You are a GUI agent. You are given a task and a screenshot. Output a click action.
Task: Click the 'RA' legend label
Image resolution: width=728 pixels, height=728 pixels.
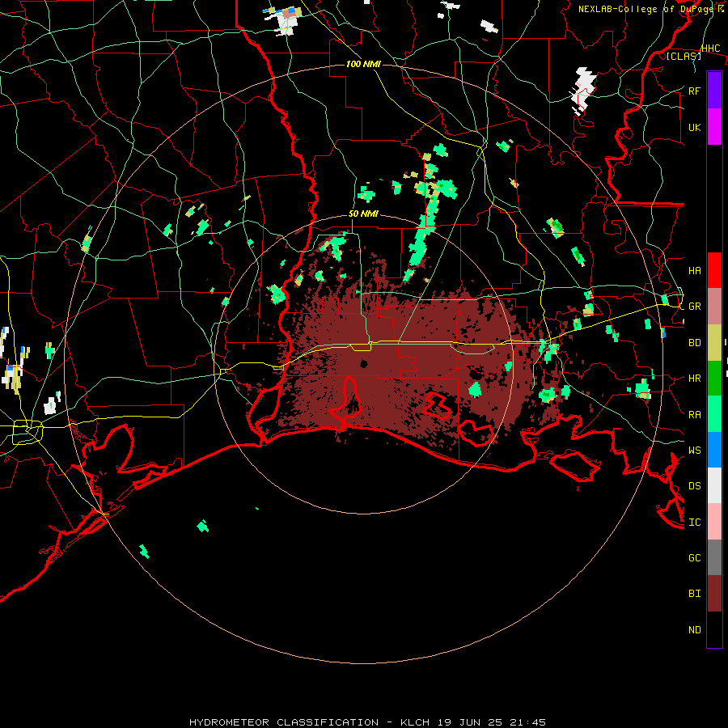point(695,415)
